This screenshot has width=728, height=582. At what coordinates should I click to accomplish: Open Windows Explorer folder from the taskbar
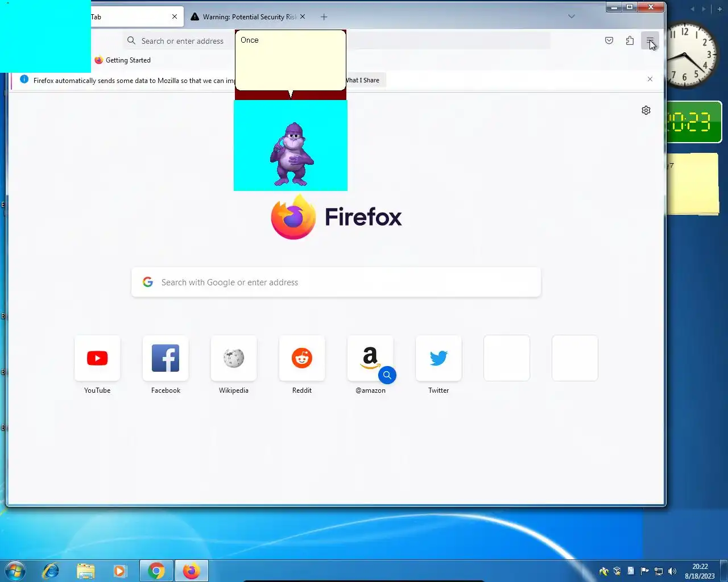[x=85, y=571]
